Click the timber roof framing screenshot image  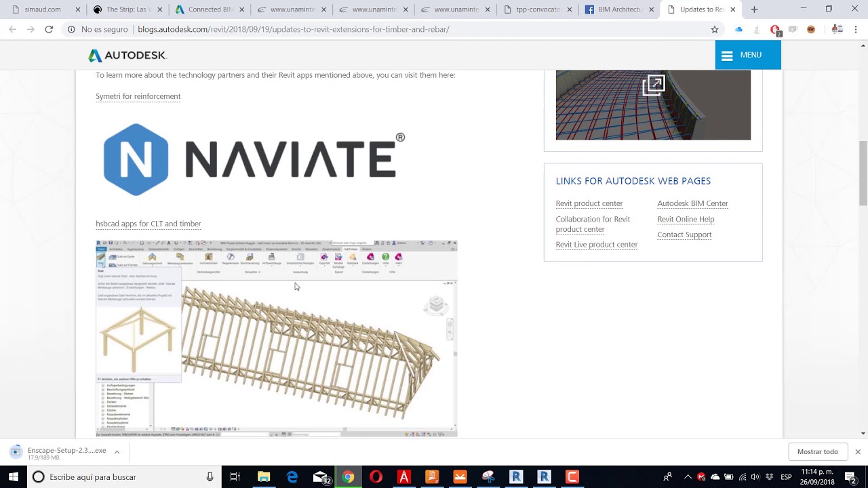pyautogui.click(x=277, y=338)
